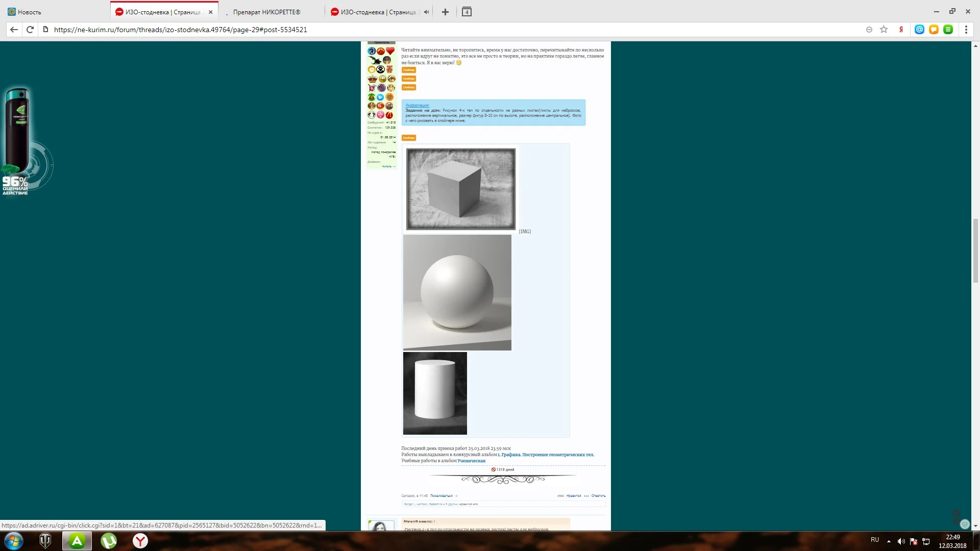
Task: Open the browser three-dot menu
Action: pos(966,30)
